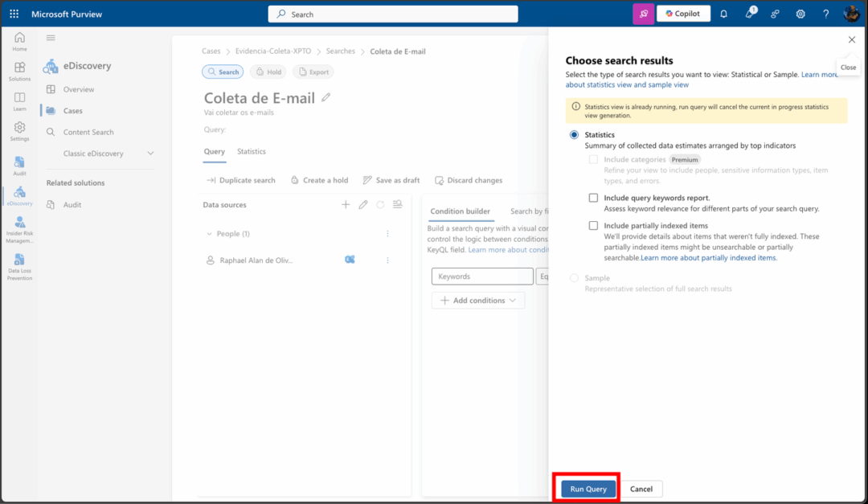Open Settings in the left rail

[19, 131]
